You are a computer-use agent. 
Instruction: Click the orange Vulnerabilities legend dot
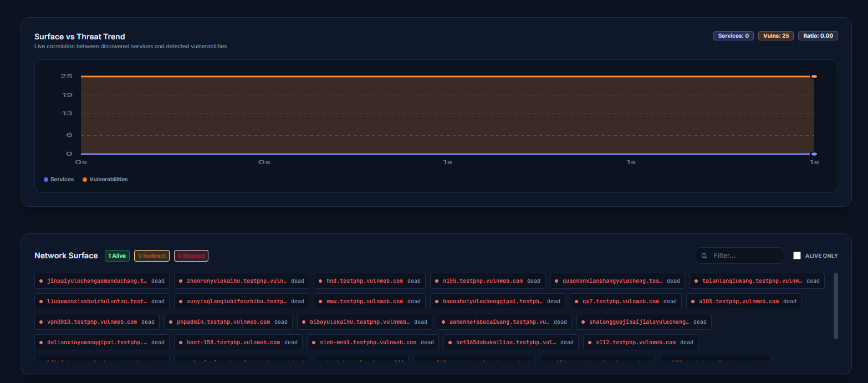click(x=85, y=179)
